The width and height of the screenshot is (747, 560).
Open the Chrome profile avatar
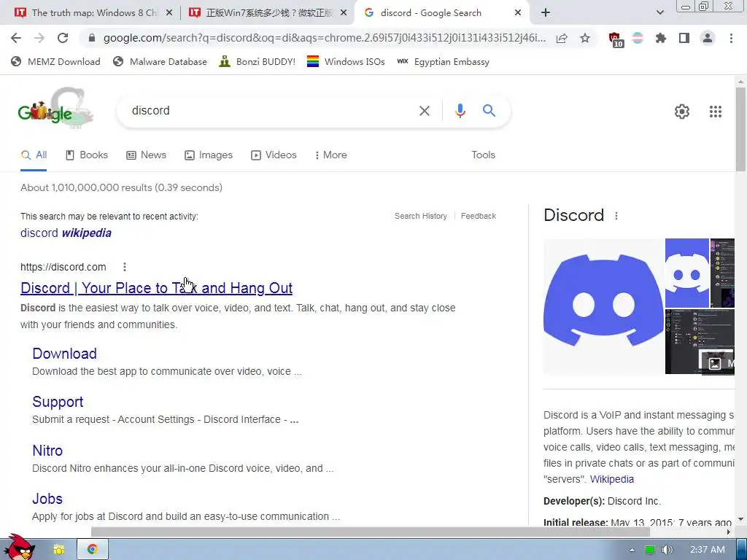coord(708,38)
